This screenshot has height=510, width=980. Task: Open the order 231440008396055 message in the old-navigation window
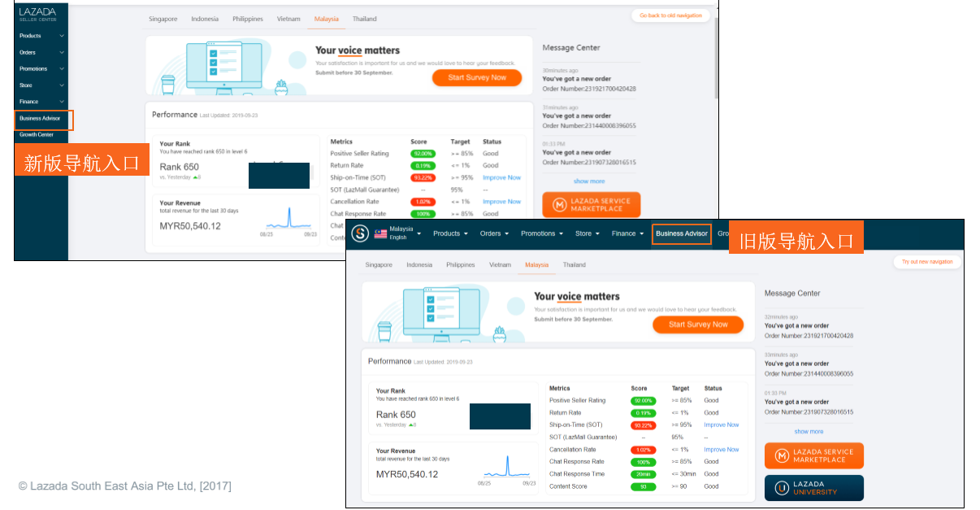tap(809, 364)
